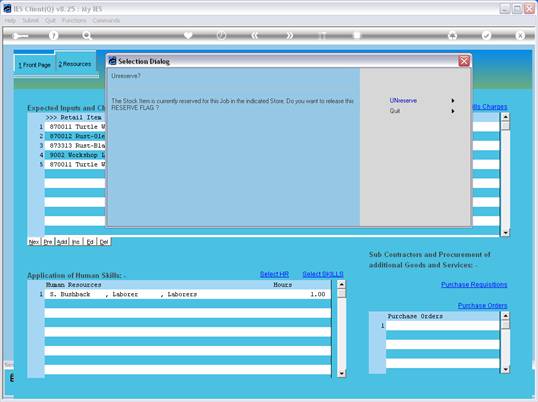Click the double left chevron icon
Viewport: 538px width, 402px height.
[x=255, y=35]
